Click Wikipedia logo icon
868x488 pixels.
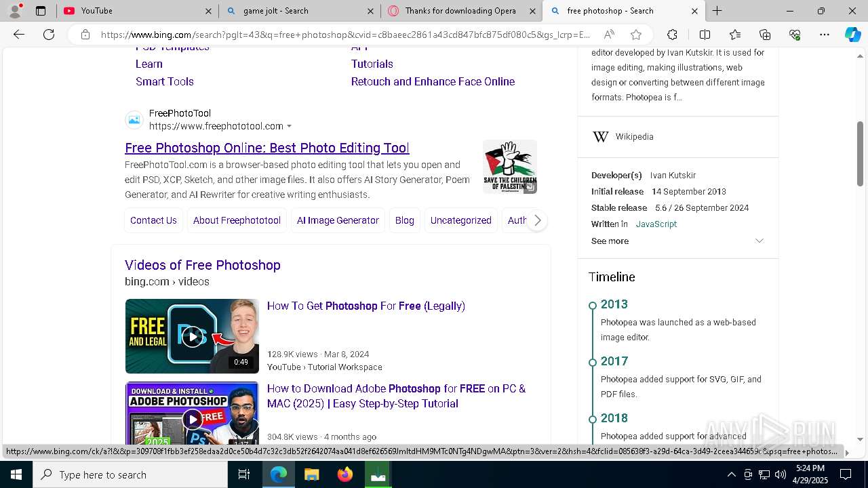click(x=601, y=137)
